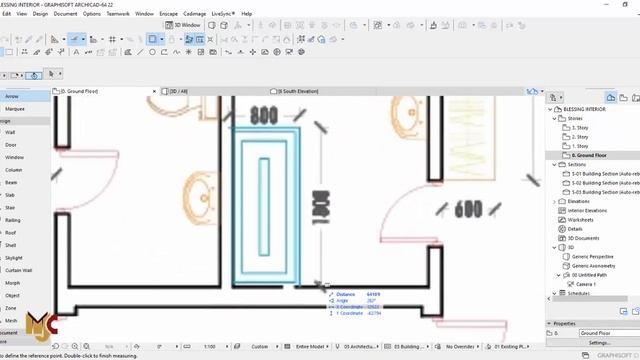This screenshot has height=360, width=640.
Task: Select the Railing tool
Action: [13, 220]
